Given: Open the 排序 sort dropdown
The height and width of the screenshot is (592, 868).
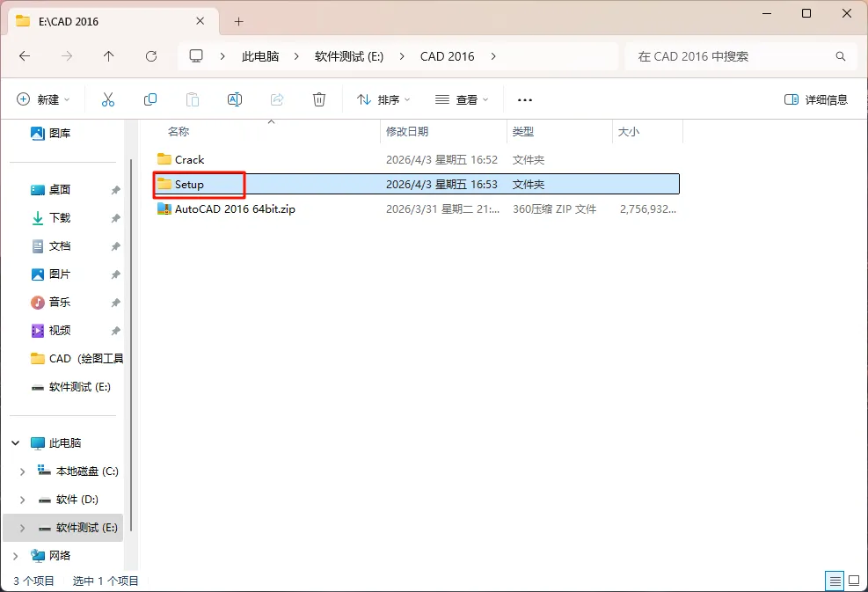Looking at the screenshot, I should [383, 99].
